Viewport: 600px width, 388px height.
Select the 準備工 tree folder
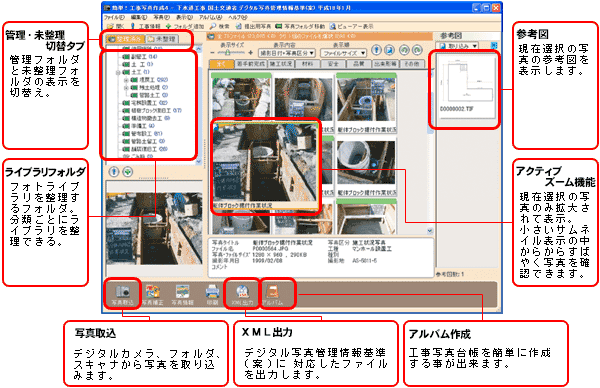[139, 126]
